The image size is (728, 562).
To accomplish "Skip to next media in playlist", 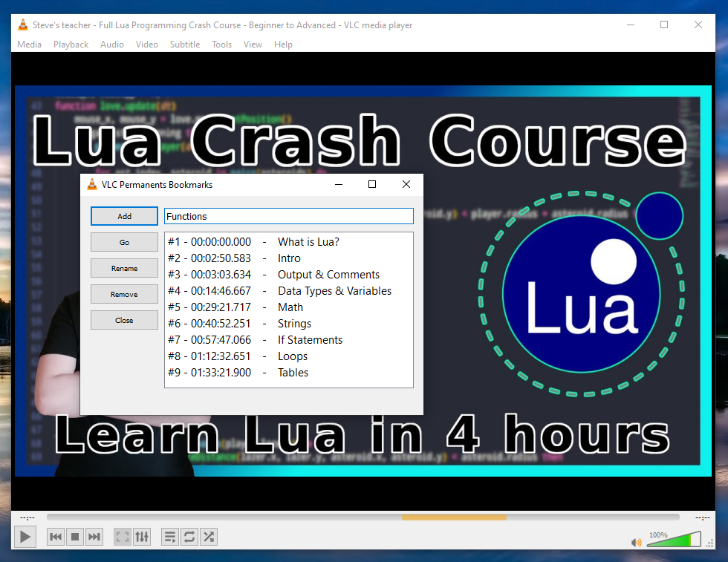I will [94, 537].
